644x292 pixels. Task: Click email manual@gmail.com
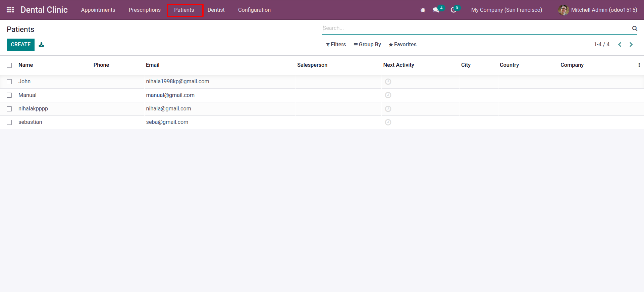tap(170, 95)
